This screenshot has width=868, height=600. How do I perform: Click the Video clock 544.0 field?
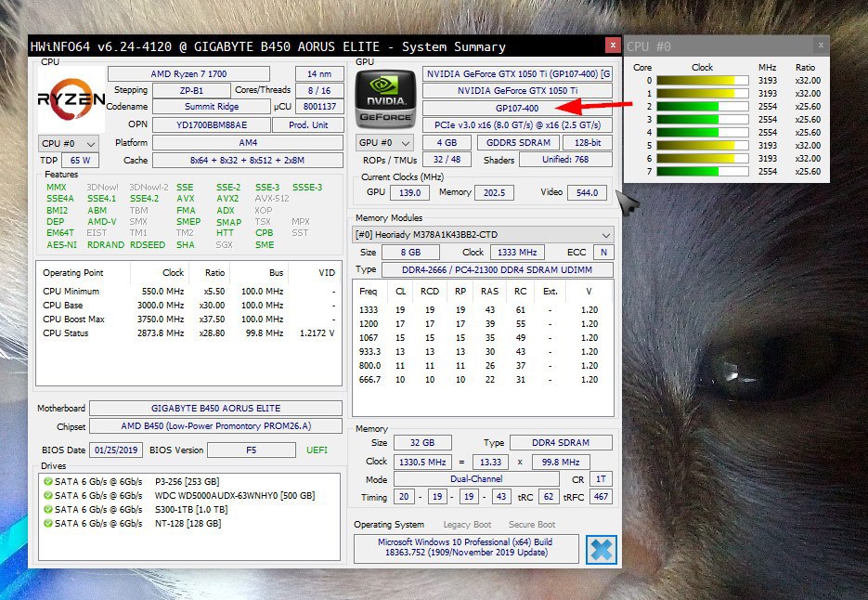coord(588,193)
